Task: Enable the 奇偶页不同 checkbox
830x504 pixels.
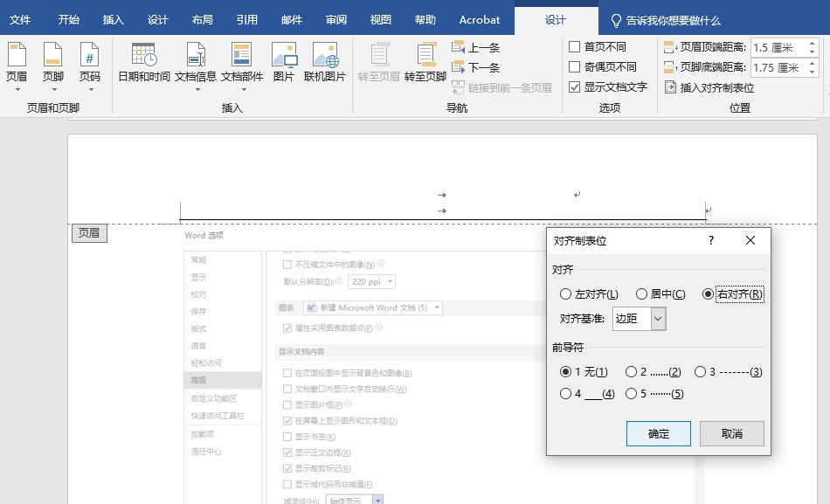Action: pos(575,67)
